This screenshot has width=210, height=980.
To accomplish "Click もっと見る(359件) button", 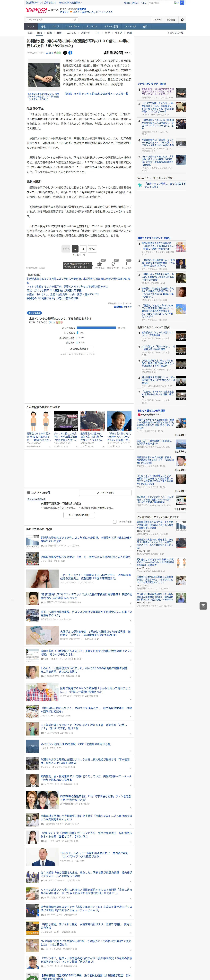I will [x=79, y=515].
